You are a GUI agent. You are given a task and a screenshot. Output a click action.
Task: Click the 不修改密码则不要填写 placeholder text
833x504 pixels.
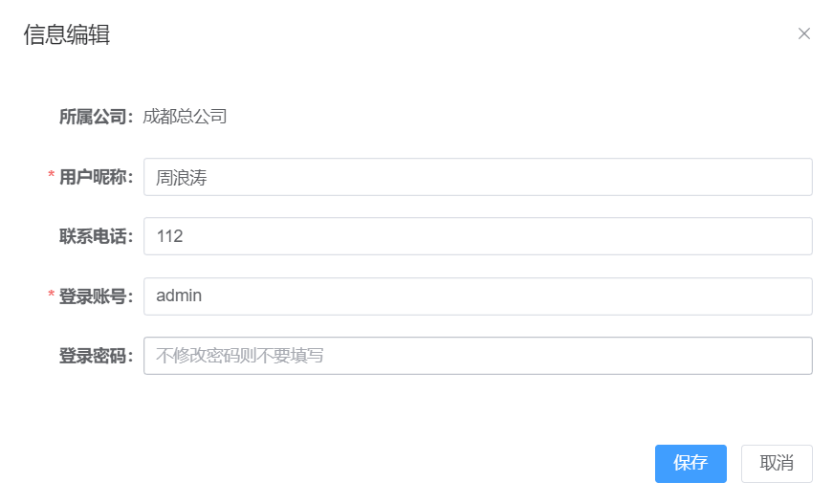point(240,356)
